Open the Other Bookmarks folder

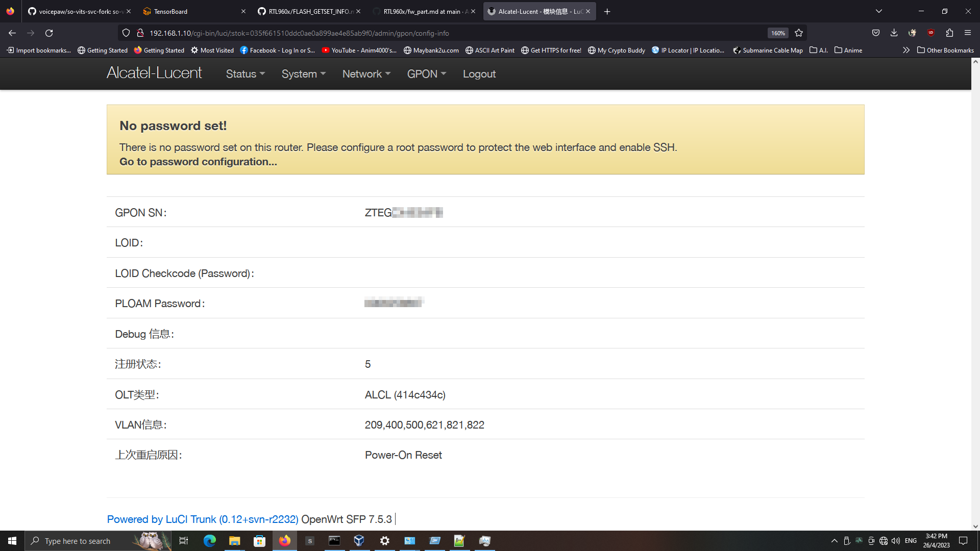coord(945,50)
